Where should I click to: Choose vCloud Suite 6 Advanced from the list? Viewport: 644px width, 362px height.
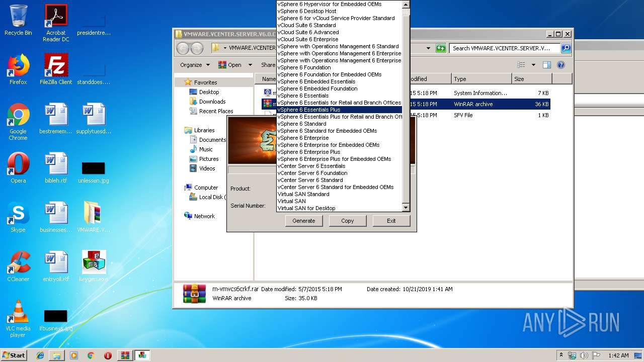340,32
